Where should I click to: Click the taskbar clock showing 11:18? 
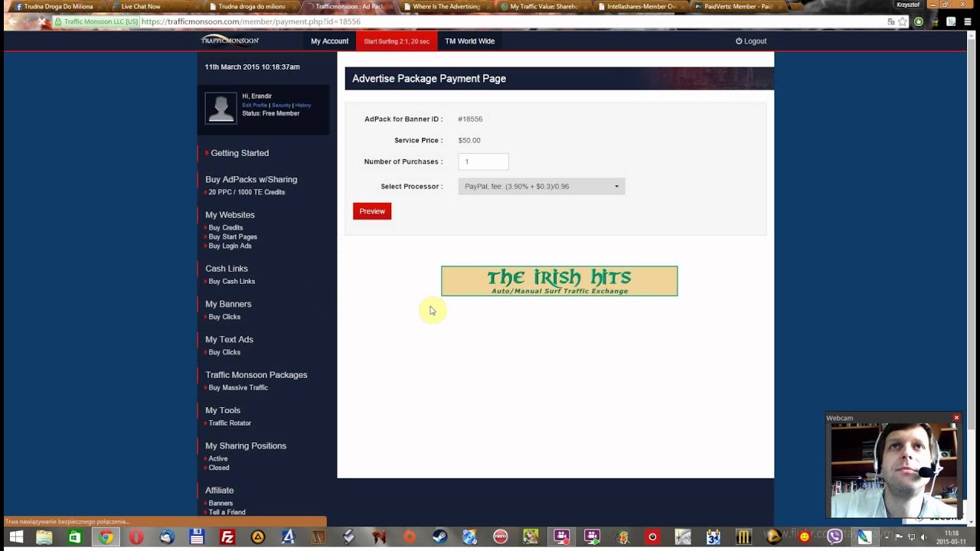point(952,537)
